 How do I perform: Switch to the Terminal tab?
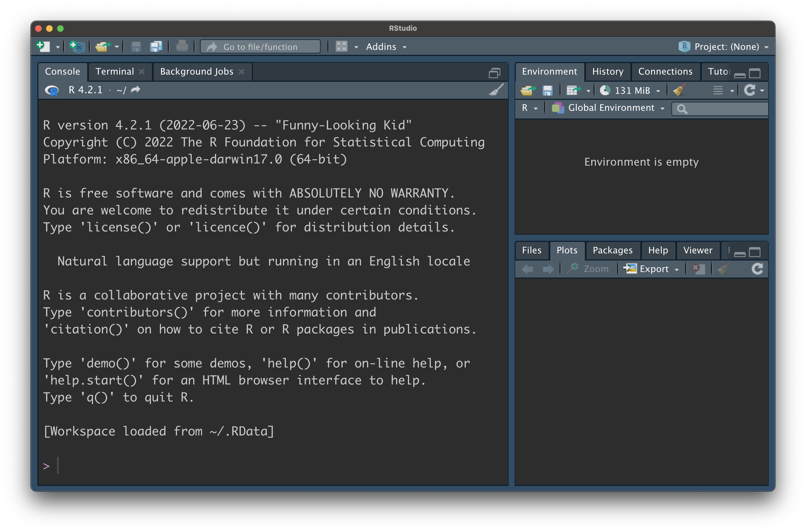point(115,72)
